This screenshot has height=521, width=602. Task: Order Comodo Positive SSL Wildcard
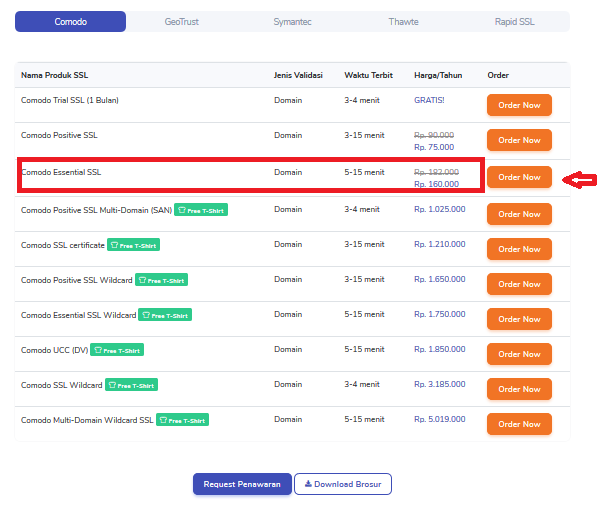click(519, 284)
